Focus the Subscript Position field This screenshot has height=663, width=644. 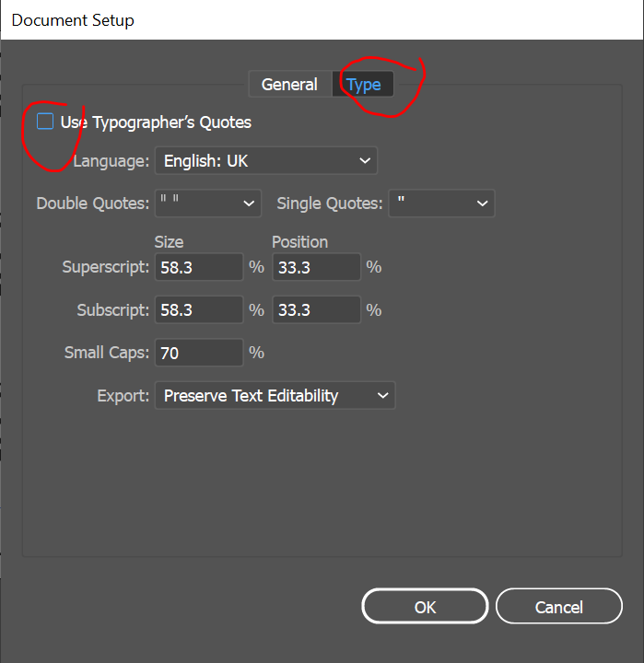316,310
